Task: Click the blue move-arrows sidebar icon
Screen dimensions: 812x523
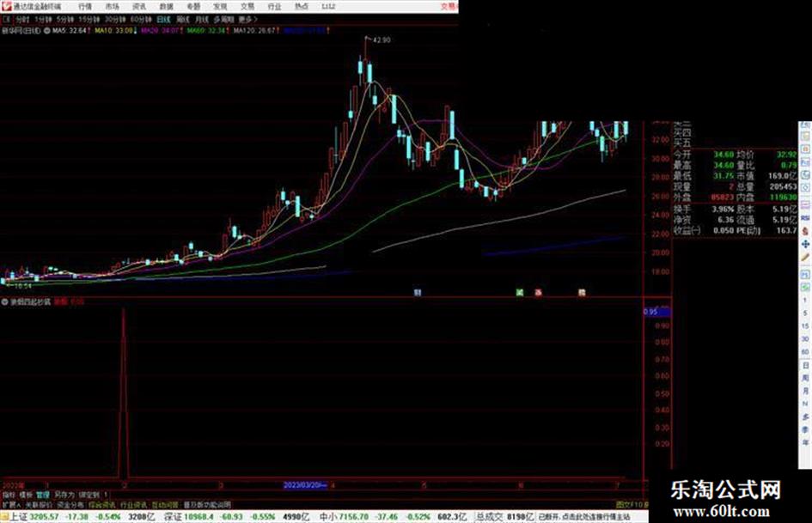Action: tap(805, 244)
